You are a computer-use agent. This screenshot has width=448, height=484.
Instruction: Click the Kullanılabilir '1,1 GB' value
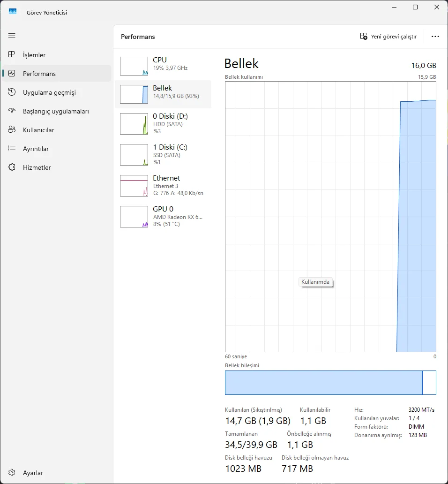coord(313,421)
